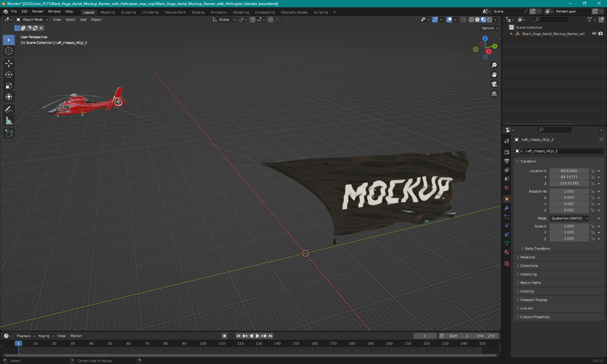Image resolution: width=607 pixels, height=364 pixels.
Task: Open the Shading workspace tab
Action: click(198, 12)
